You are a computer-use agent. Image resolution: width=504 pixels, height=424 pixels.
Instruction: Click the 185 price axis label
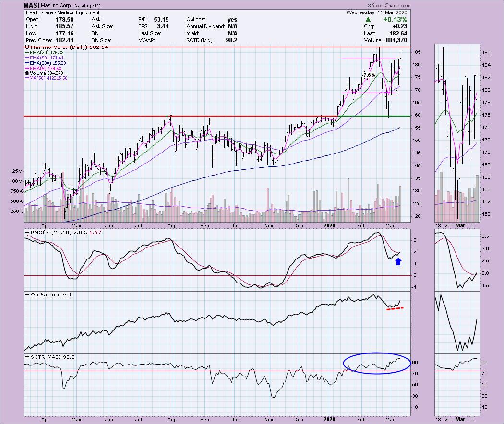(417, 52)
